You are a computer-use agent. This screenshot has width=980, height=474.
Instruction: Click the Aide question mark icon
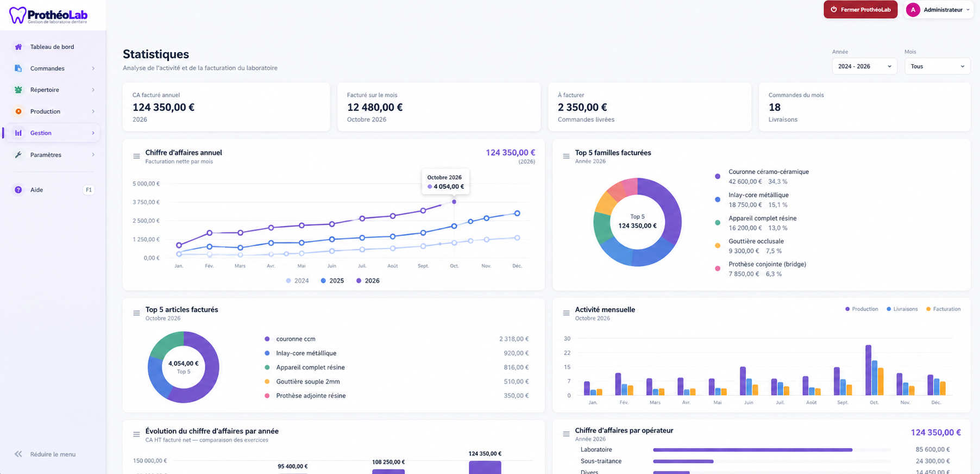click(x=18, y=190)
